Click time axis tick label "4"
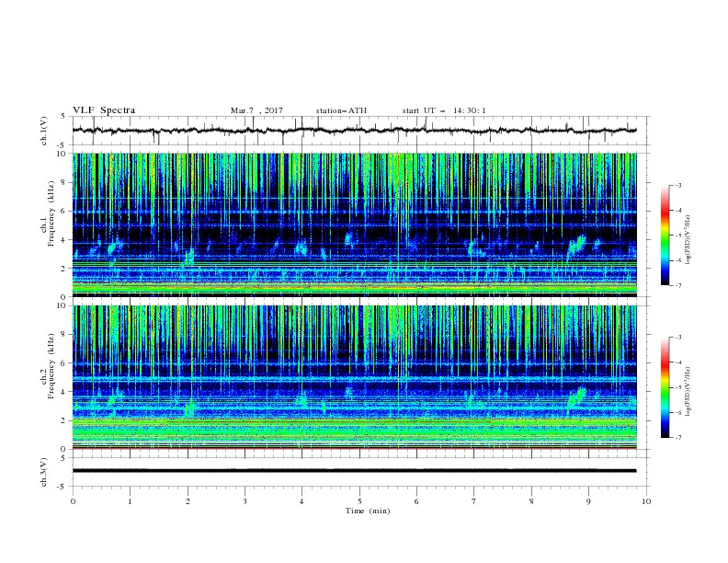Screen dimensions: 728x563 tap(302, 501)
